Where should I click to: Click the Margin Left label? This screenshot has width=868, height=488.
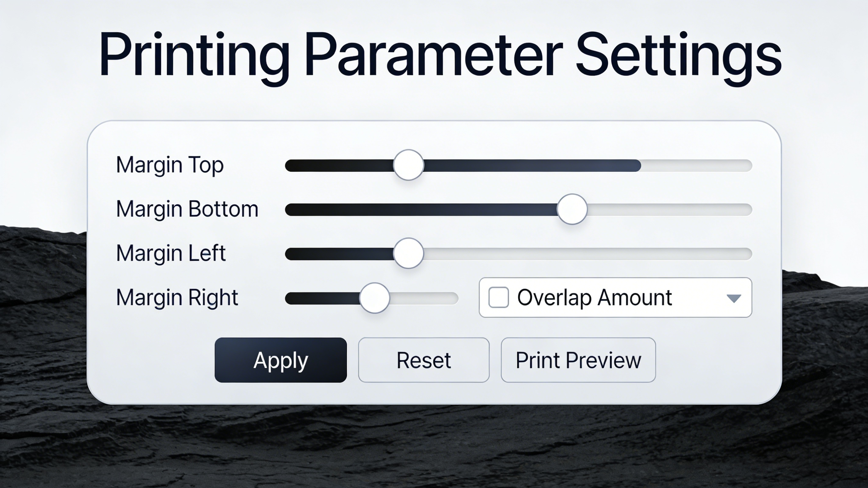coord(170,253)
